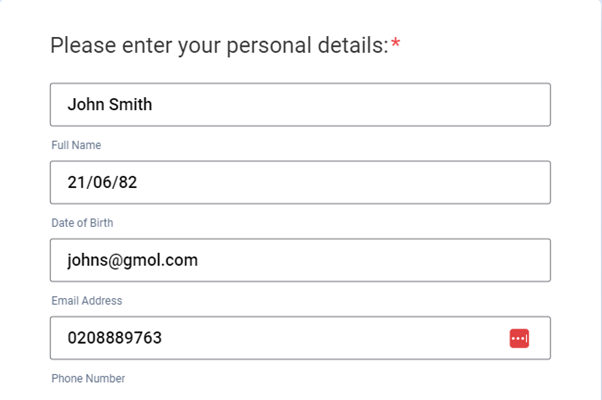Click the 'Email Address' field label
602x400 pixels.
87,300
